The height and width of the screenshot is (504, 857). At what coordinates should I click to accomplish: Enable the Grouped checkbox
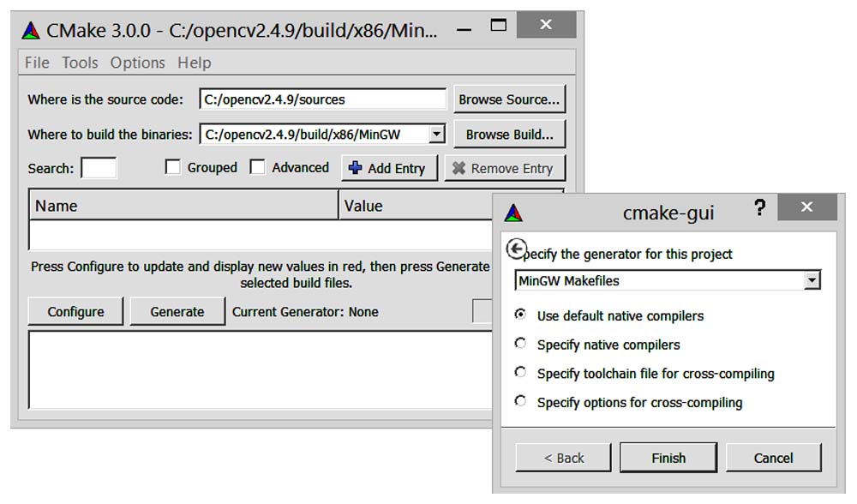pos(173,167)
